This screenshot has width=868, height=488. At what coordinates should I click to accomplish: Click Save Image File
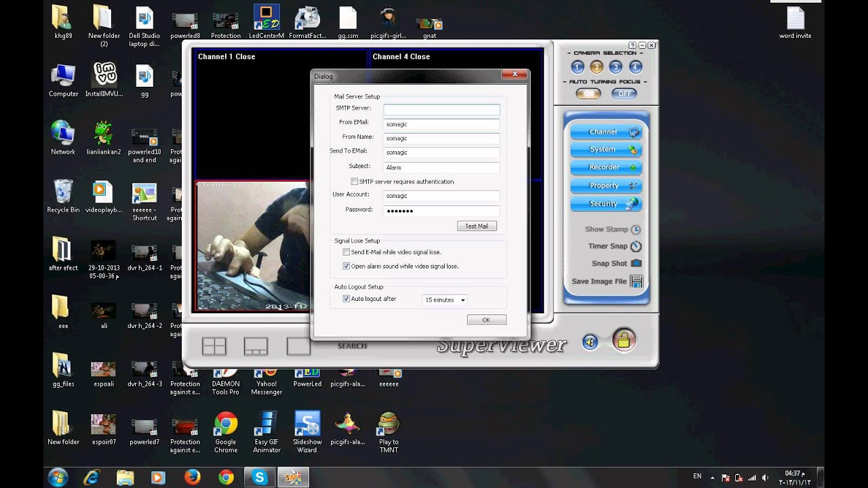click(x=607, y=281)
